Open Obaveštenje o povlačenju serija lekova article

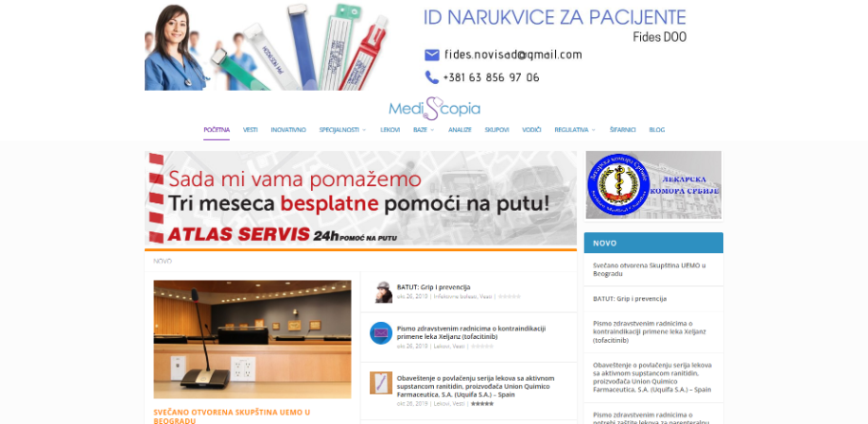pyautogui.click(x=476, y=387)
